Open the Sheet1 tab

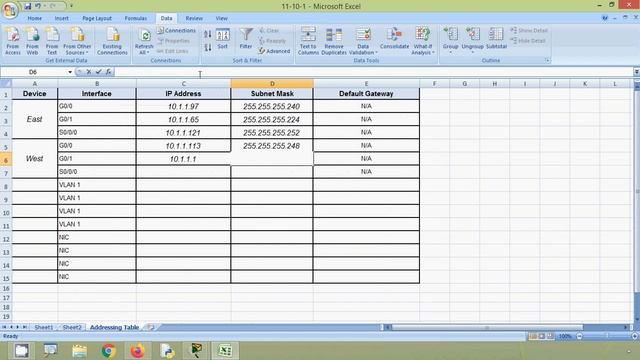click(44, 327)
